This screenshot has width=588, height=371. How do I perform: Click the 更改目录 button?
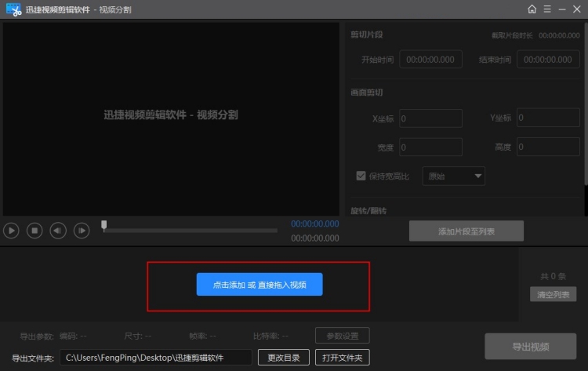click(284, 358)
